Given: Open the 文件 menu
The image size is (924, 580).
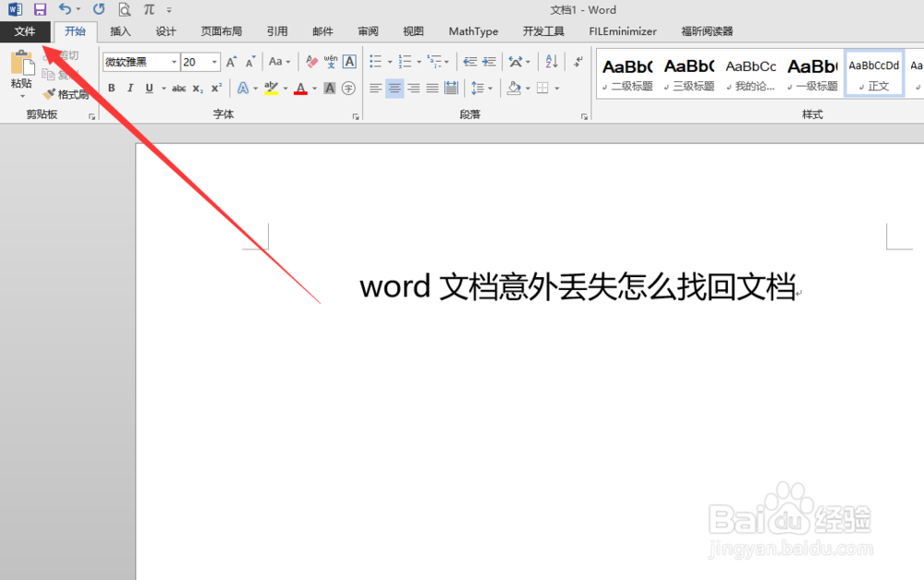Looking at the screenshot, I should (x=25, y=30).
